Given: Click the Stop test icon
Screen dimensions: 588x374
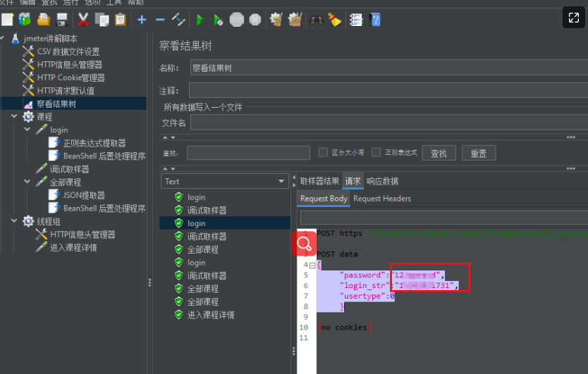Looking at the screenshot, I should pyautogui.click(x=237, y=20).
